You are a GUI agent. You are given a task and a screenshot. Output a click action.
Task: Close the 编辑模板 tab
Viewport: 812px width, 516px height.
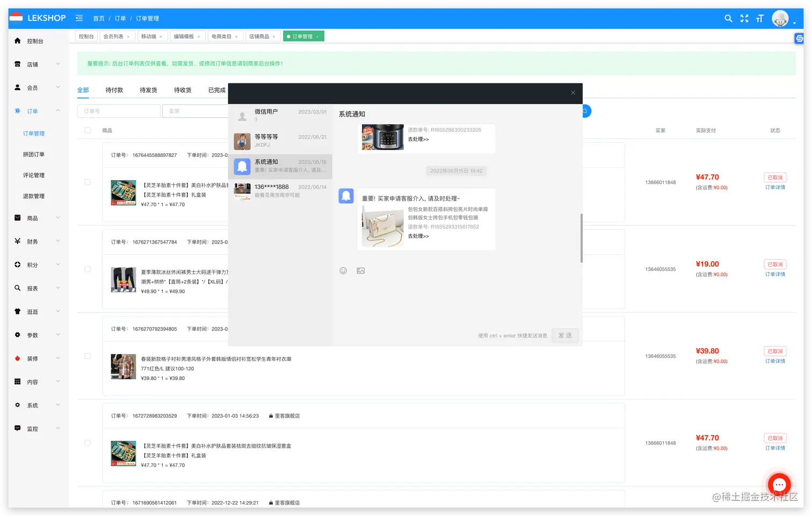pyautogui.click(x=199, y=37)
